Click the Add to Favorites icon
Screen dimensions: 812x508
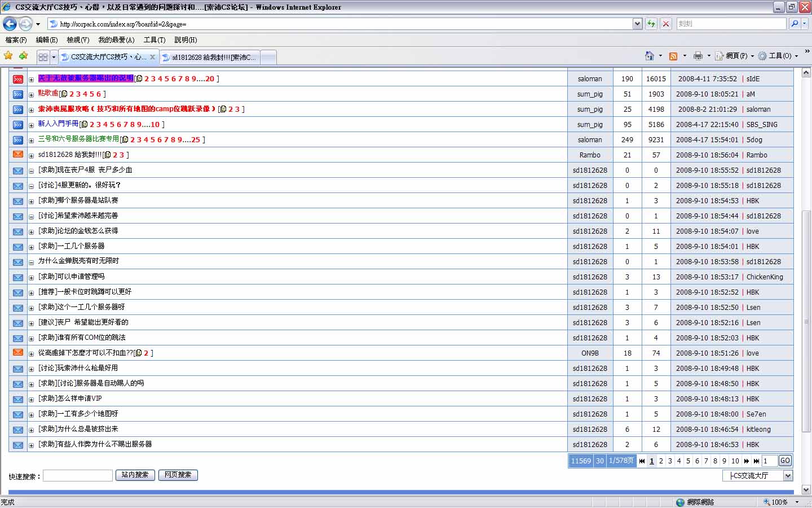point(23,56)
